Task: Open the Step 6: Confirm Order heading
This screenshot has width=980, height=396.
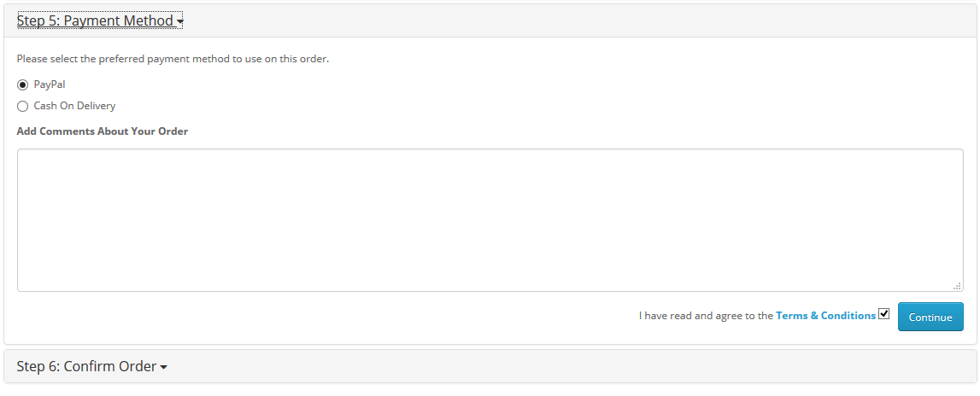Action: point(86,366)
